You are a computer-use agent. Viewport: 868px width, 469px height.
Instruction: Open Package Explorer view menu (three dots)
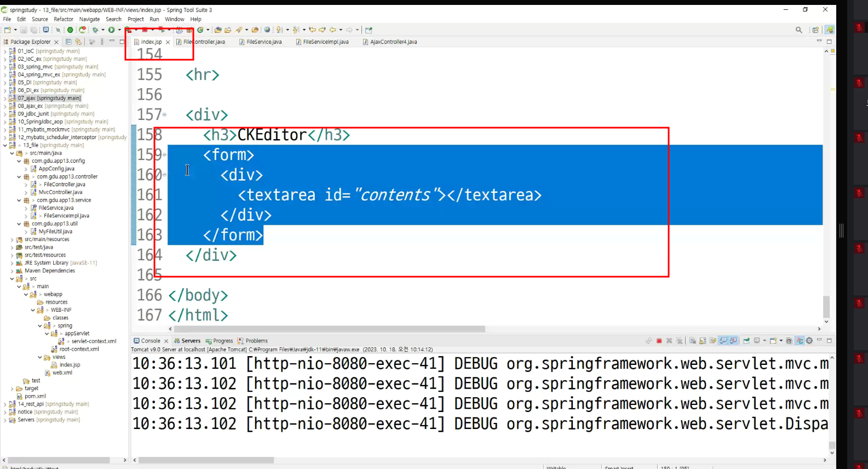click(102, 42)
